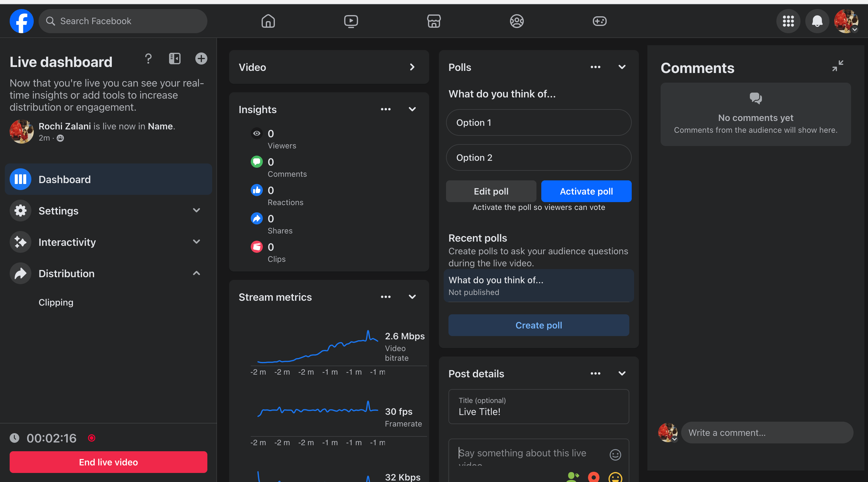Click End live video button
This screenshot has height=482, width=868.
pyautogui.click(x=108, y=462)
